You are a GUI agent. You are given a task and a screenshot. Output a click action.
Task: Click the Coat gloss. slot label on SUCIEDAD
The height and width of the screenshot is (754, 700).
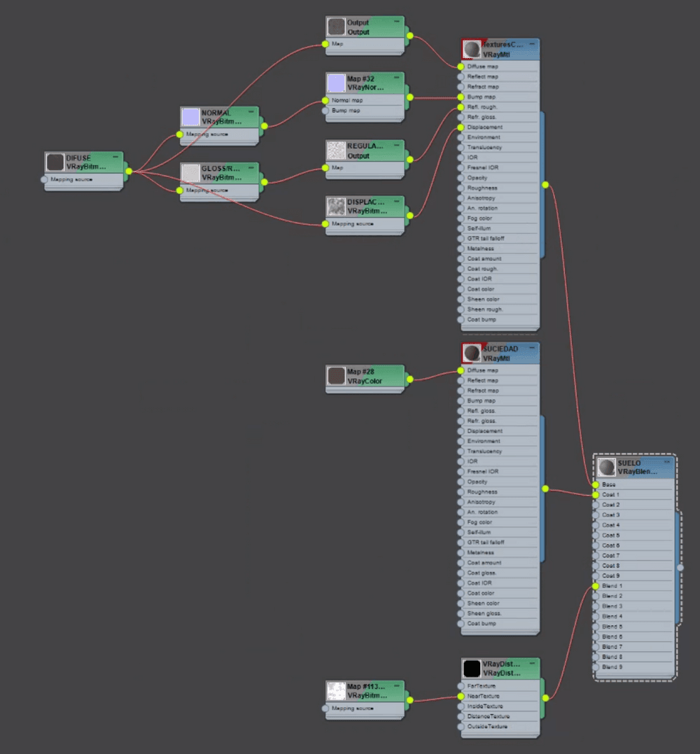482,573
